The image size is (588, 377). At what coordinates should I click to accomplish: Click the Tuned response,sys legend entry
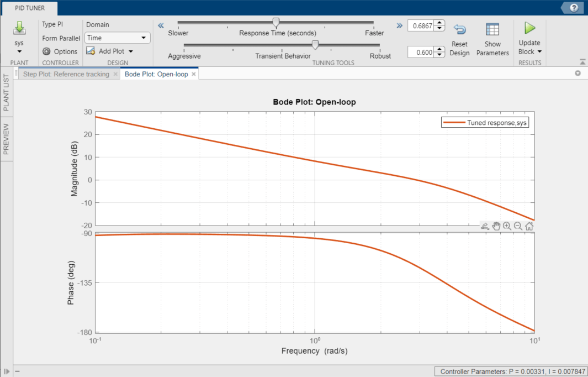point(485,122)
